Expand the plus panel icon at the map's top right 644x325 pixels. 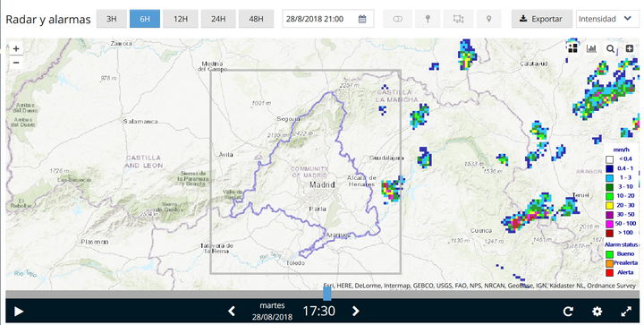[629, 48]
